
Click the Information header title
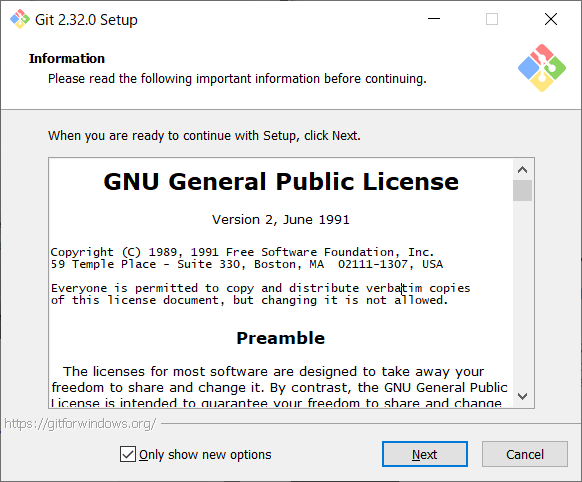[67, 59]
